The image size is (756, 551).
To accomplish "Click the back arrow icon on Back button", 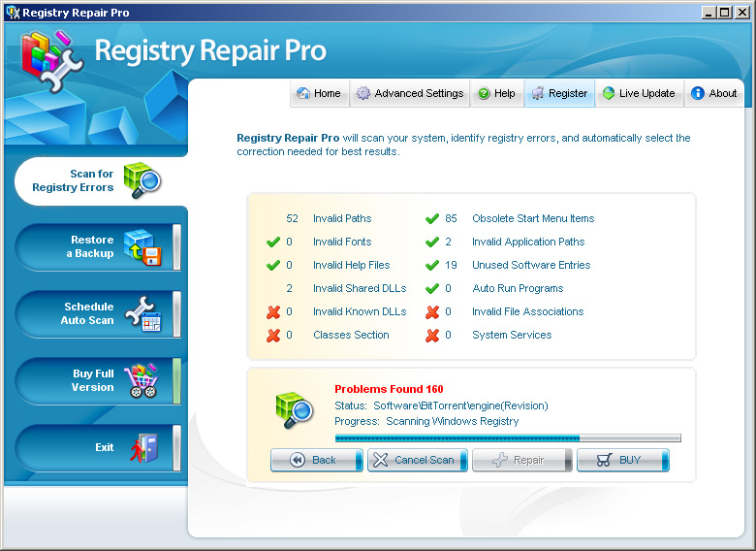I will point(298,460).
